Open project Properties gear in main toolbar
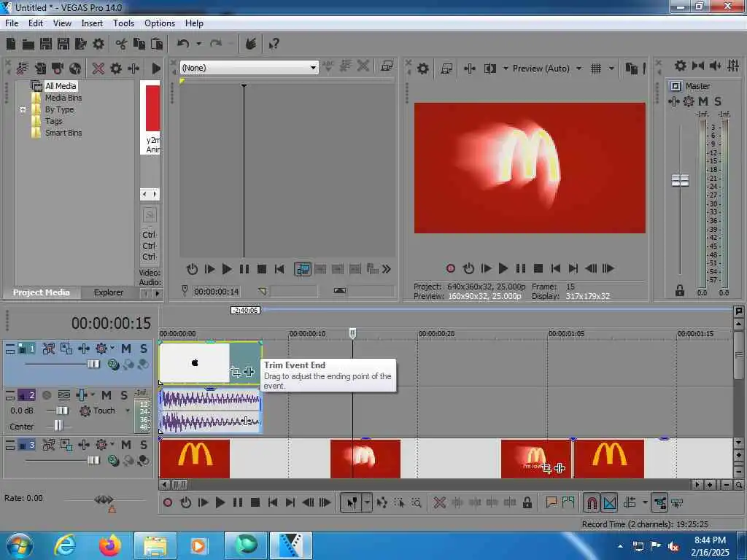Viewport: 747px width, 560px height. (x=98, y=44)
